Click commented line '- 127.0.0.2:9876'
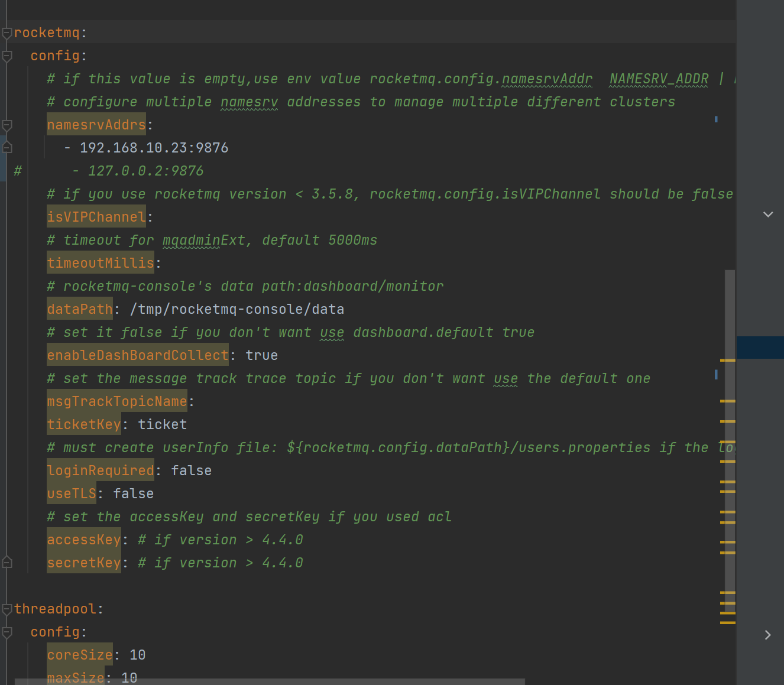The height and width of the screenshot is (685, 784). [x=138, y=171]
